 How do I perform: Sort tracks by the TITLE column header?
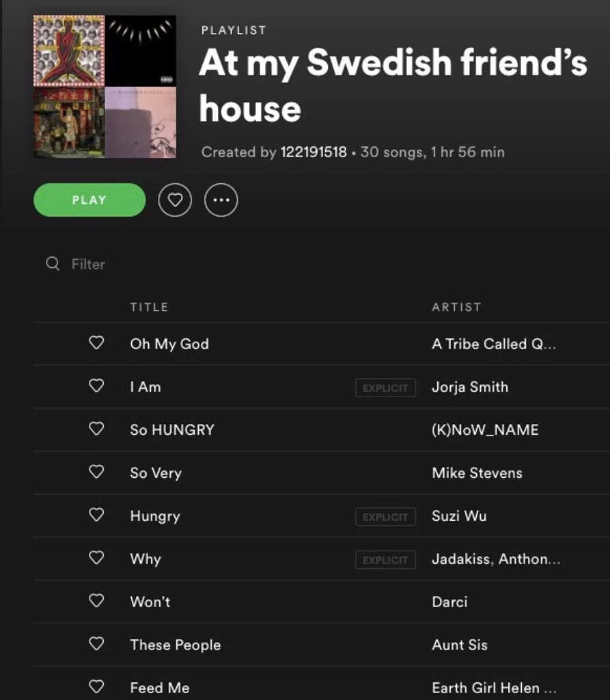pyautogui.click(x=149, y=307)
